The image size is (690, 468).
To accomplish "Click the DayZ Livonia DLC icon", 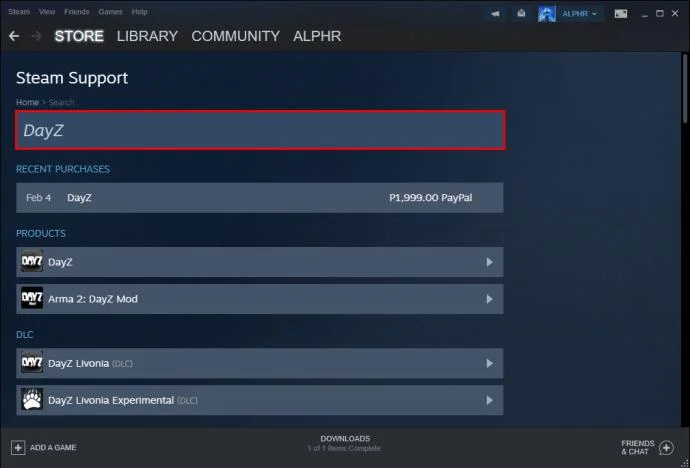I will point(32,363).
